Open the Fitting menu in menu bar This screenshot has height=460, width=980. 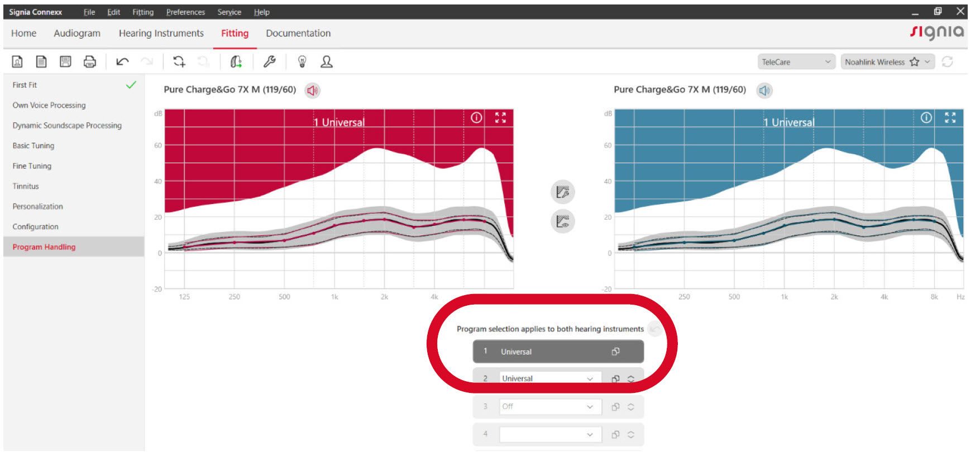(143, 12)
